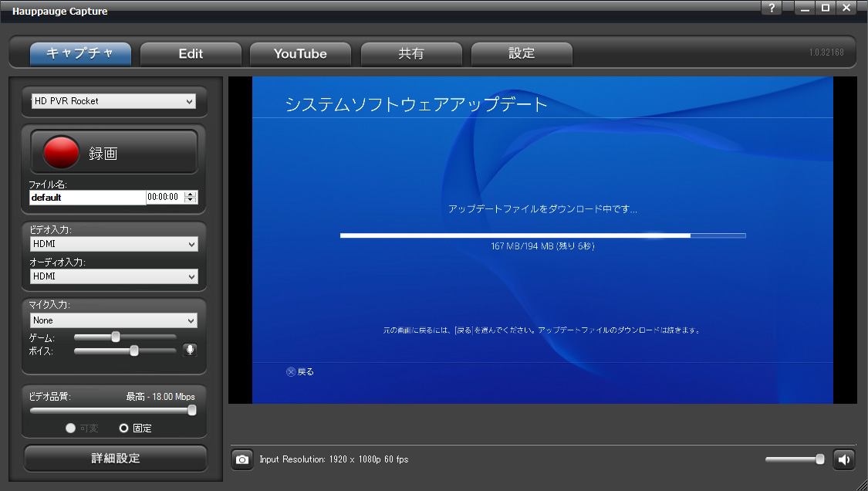
Task: Open the YouTube tab
Action: click(x=301, y=54)
